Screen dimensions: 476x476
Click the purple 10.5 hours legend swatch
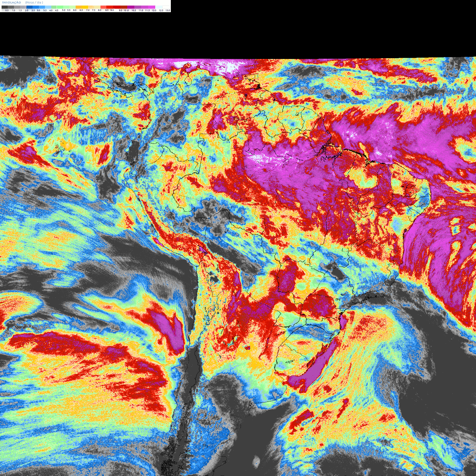(131, 7)
